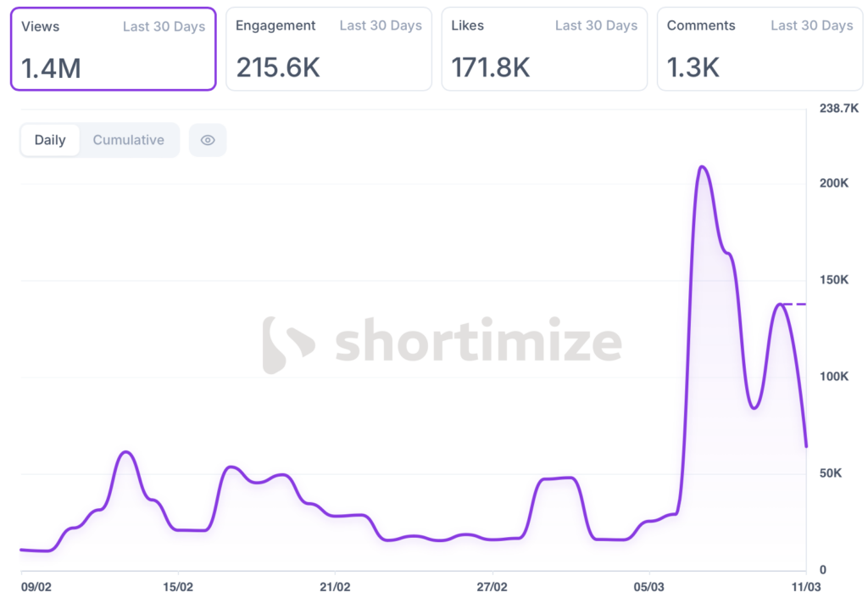Open the Views metric card
This screenshot has width=868, height=615.
113,48
